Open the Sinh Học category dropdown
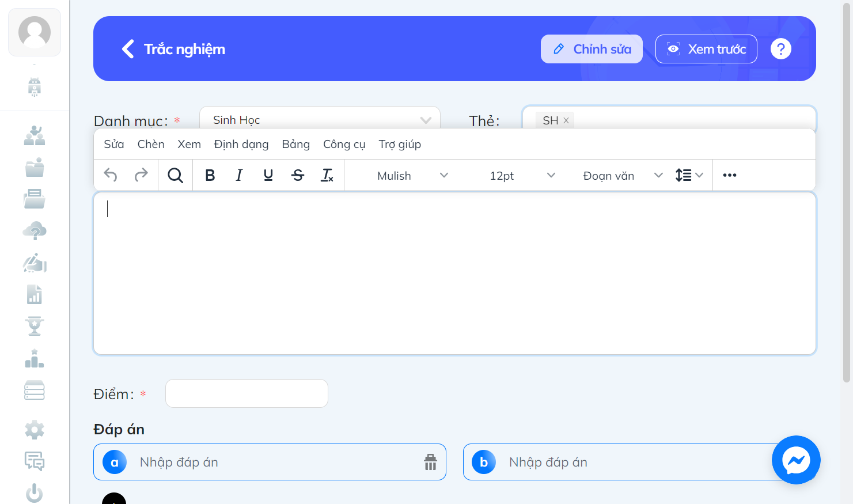853x504 pixels. (x=320, y=119)
